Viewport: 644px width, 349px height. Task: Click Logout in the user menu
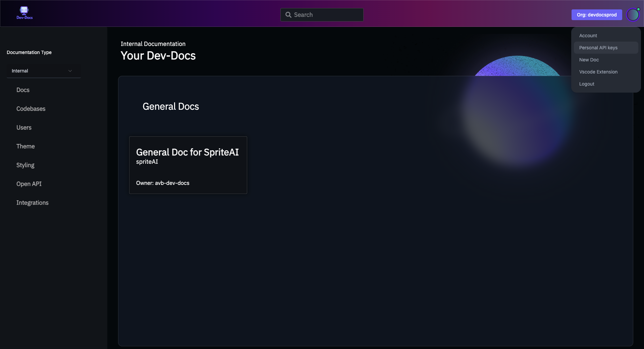[586, 84]
